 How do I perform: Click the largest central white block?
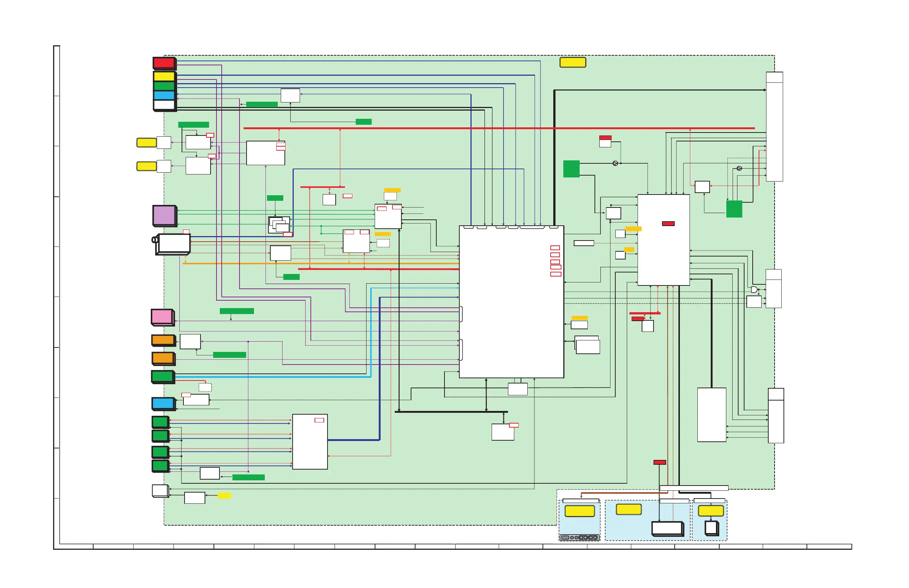[x=511, y=302]
